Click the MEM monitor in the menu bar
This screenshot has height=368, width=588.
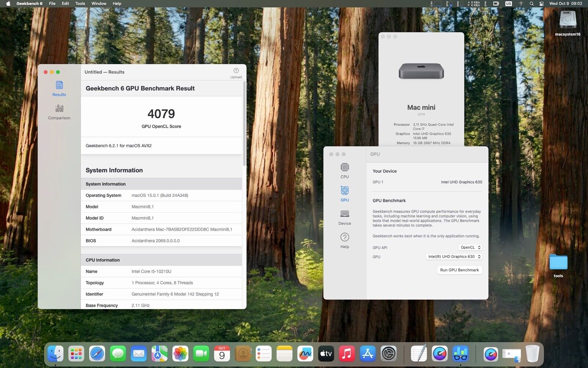pyautogui.click(x=449, y=4)
